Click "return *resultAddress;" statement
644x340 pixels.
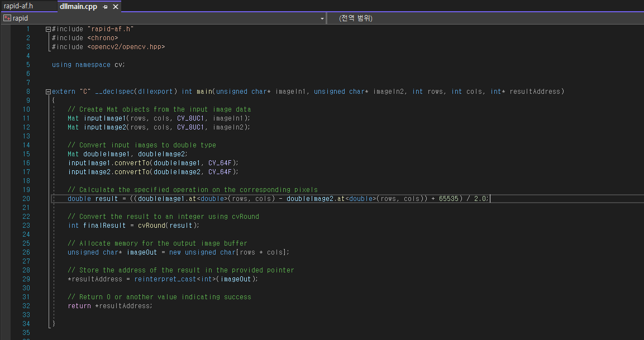tap(110, 306)
